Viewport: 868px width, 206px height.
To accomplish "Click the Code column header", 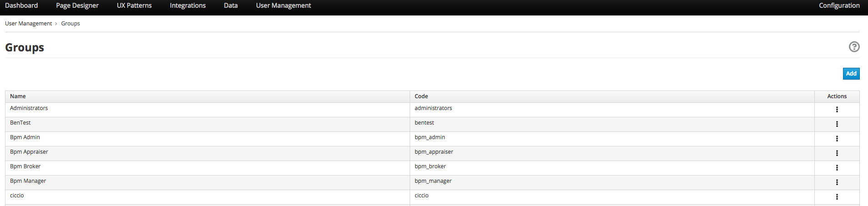I will [612, 96].
